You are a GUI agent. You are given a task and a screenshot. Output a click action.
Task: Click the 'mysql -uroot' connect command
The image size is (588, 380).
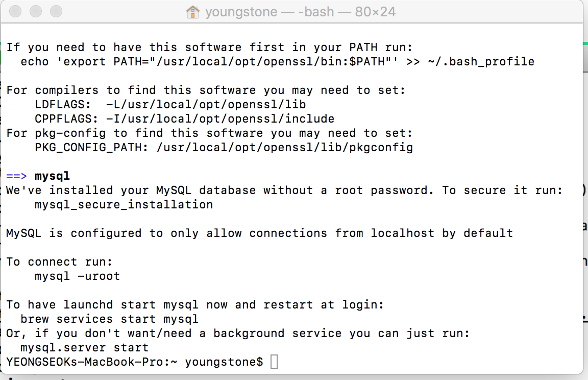[77, 276]
